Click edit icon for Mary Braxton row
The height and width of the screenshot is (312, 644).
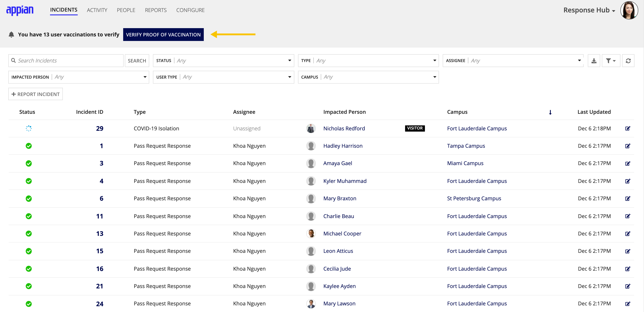[627, 198]
